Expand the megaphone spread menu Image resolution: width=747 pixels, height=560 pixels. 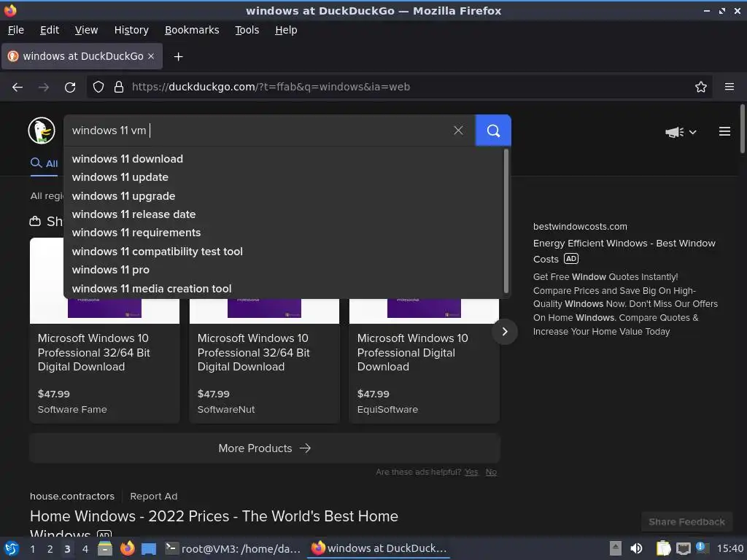coord(681,132)
